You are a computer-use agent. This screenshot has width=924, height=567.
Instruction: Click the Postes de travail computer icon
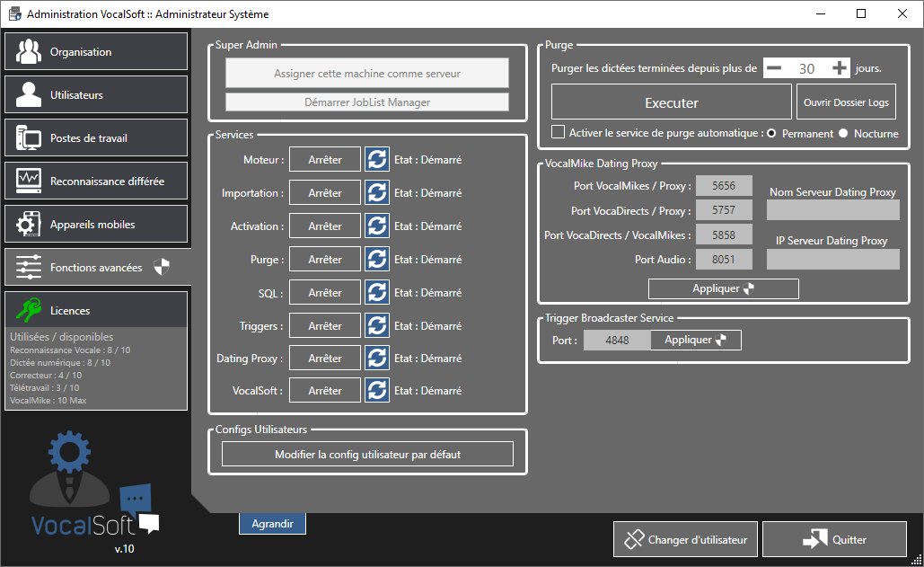(29, 137)
